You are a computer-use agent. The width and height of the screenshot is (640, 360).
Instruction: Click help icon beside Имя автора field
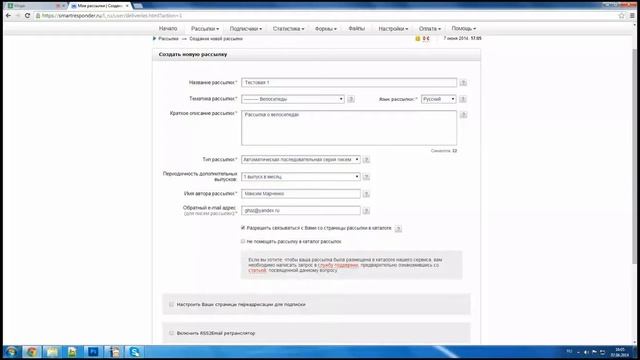click(366, 194)
